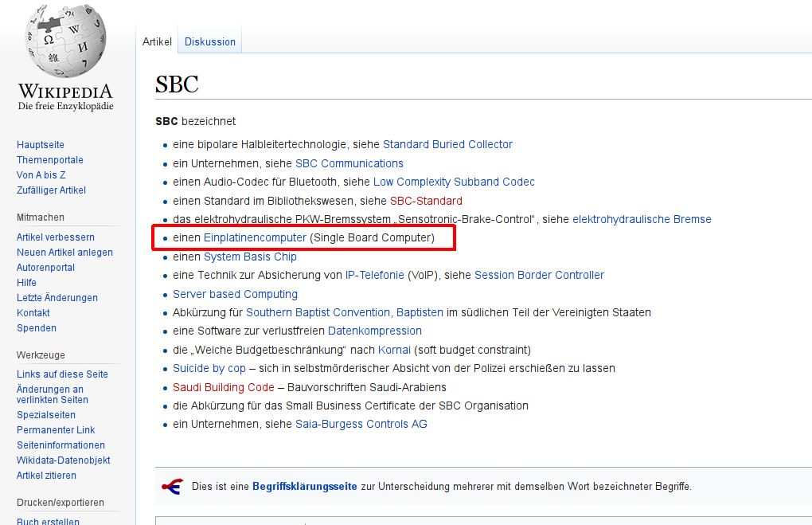This screenshot has height=525, width=812.
Task: Open the Datenkompression article
Action: (374, 331)
